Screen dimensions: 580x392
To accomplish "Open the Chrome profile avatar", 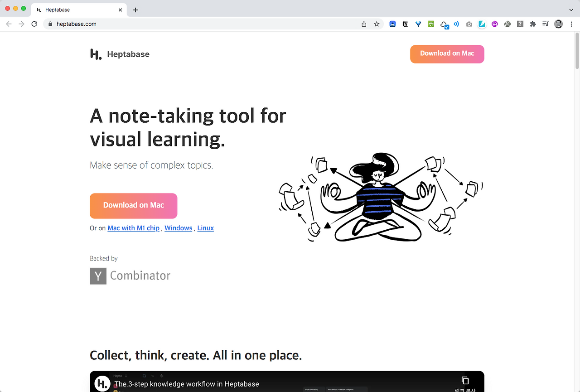I will point(558,24).
